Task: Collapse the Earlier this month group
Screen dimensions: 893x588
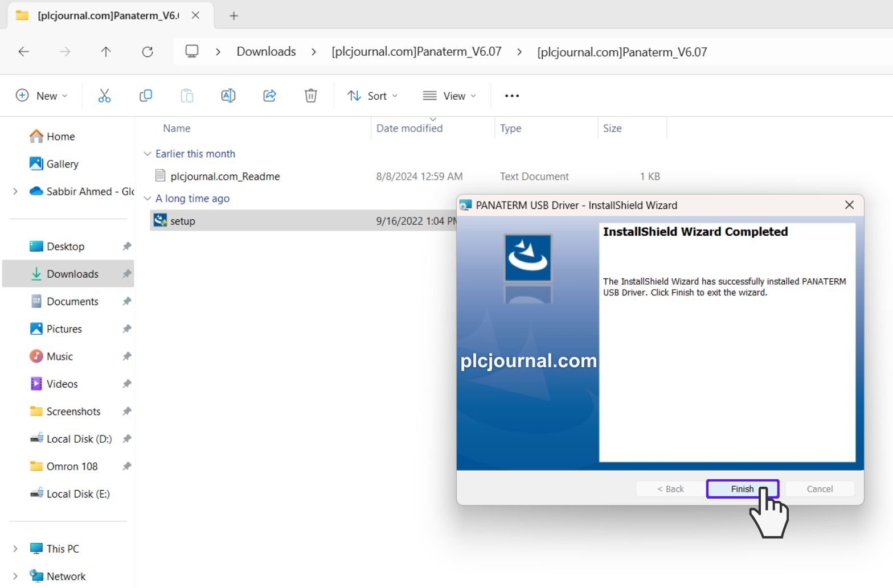Action: pyautogui.click(x=148, y=154)
